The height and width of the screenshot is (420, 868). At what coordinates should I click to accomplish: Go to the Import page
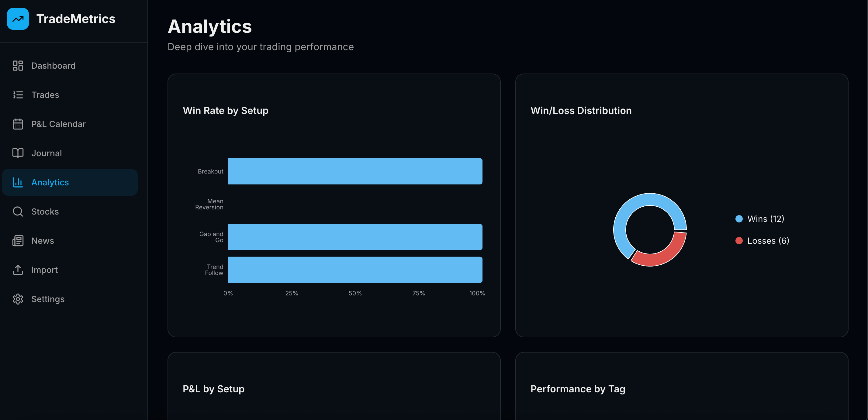pos(44,270)
